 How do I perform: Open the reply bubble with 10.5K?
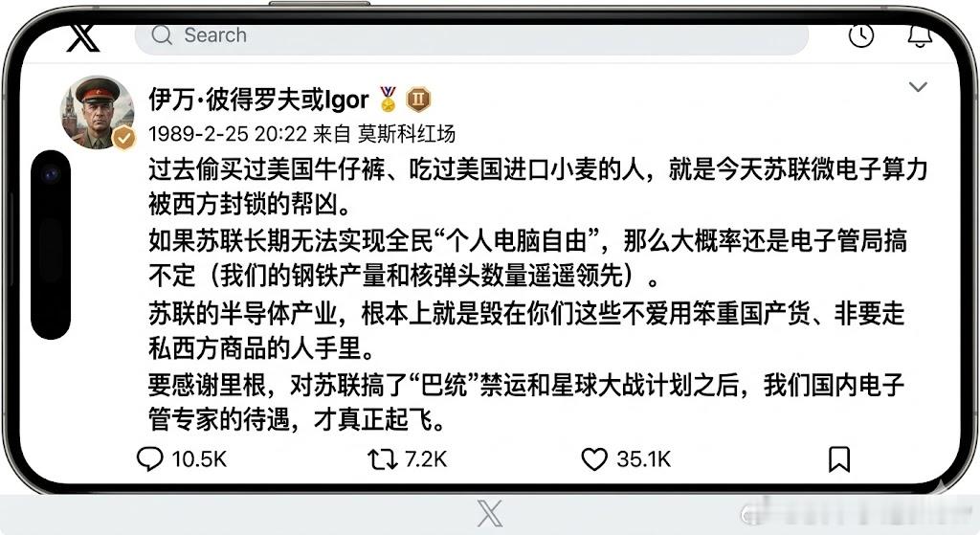[x=181, y=459]
